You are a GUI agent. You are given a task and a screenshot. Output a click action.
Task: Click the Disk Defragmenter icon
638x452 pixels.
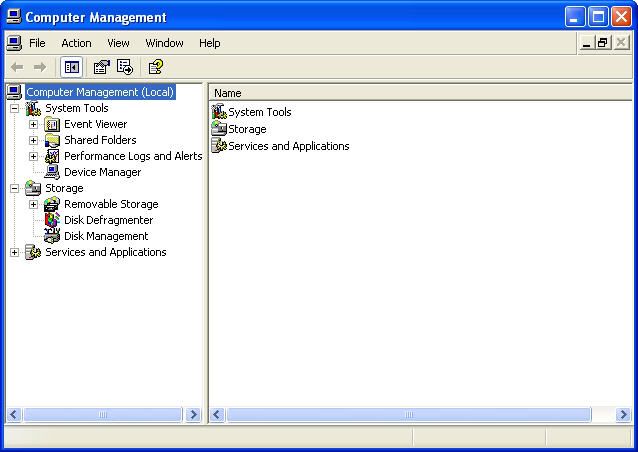coord(52,220)
